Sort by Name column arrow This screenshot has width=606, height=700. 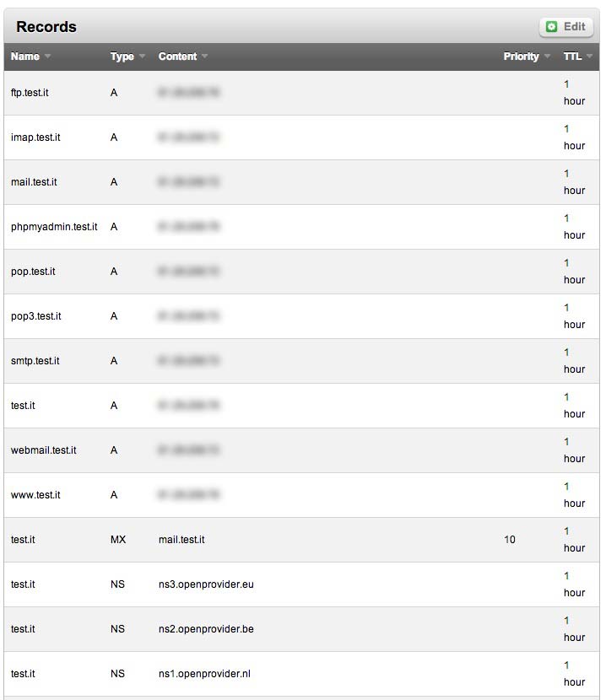click(x=47, y=57)
